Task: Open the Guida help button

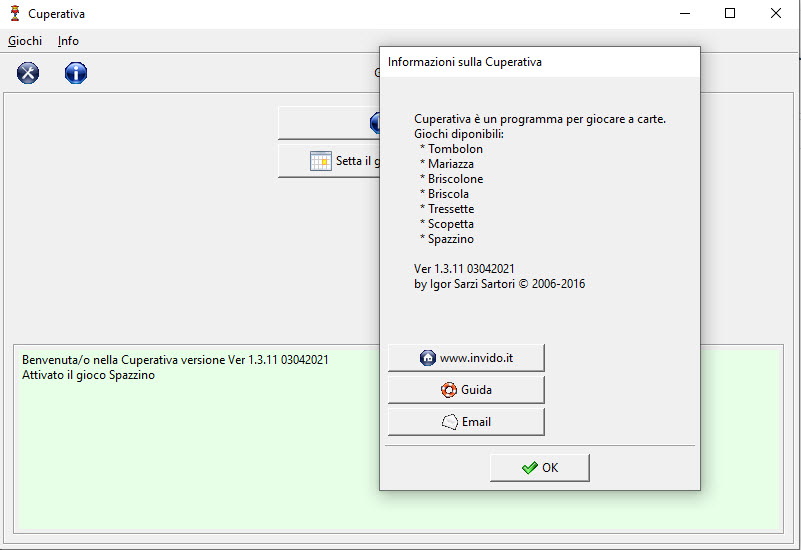Action: coord(466,390)
